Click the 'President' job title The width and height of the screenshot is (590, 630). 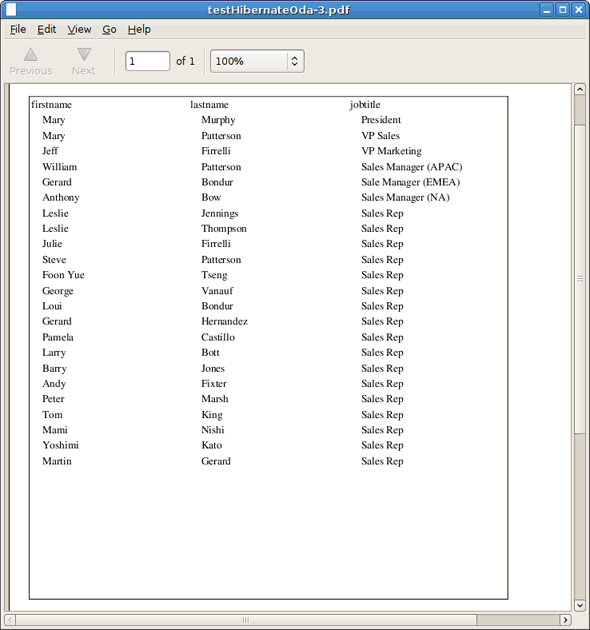(381, 120)
